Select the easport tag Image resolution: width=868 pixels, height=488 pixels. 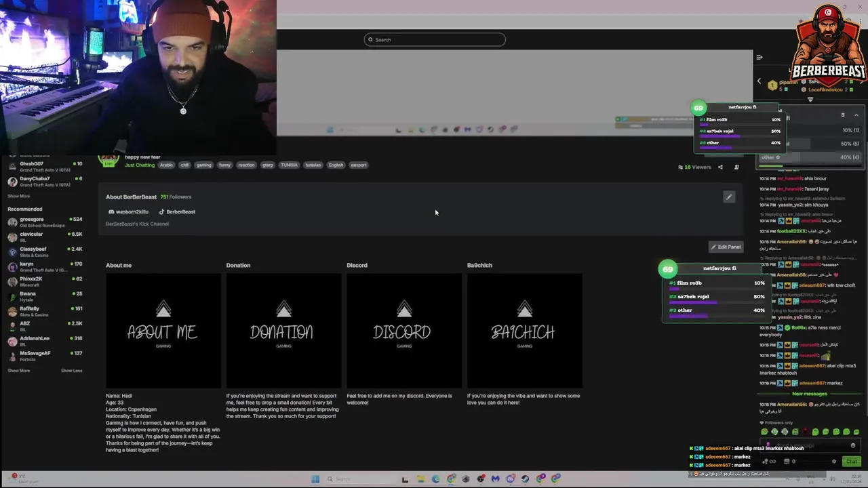click(359, 165)
